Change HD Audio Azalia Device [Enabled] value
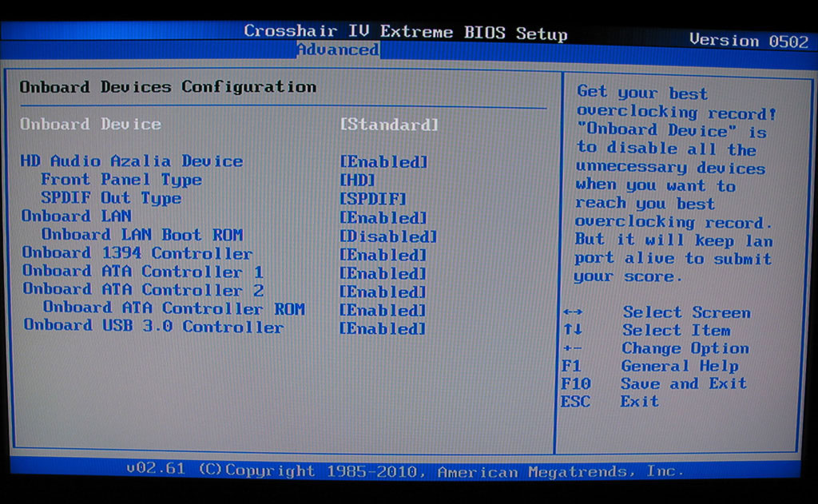The width and height of the screenshot is (818, 504). coord(383,161)
